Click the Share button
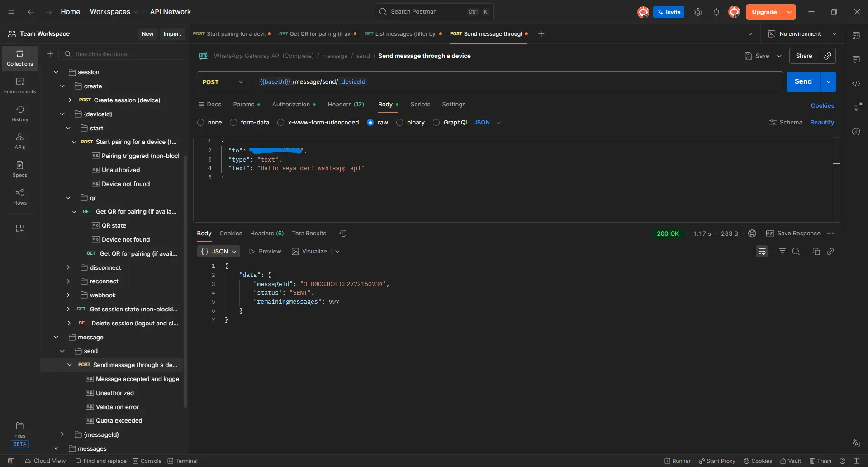 (x=804, y=56)
